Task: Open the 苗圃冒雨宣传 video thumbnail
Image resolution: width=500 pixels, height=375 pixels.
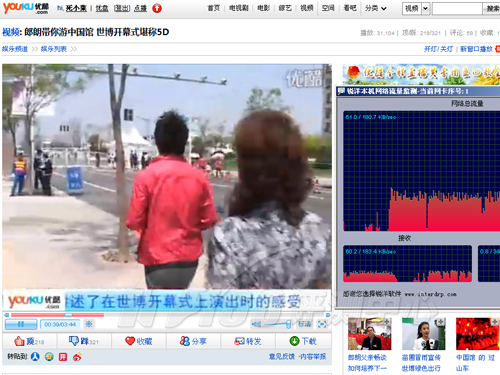Action: tap(424, 334)
